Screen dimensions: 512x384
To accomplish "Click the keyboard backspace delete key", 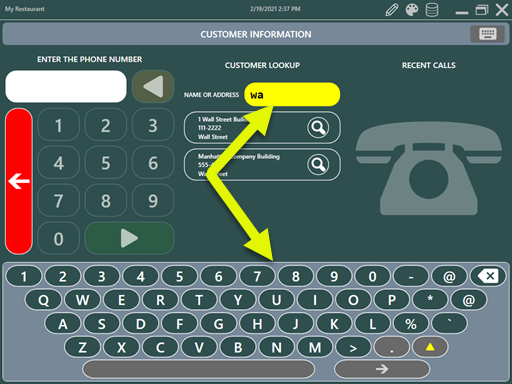I will tap(488, 276).
